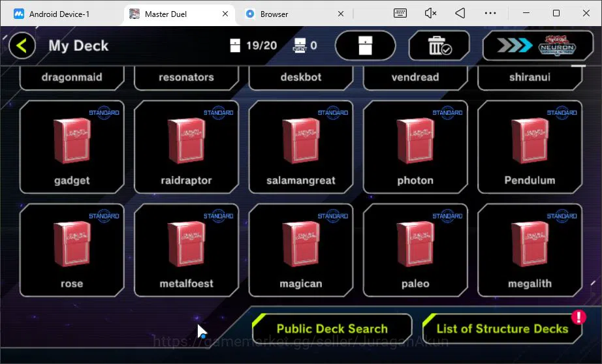This screenshot has width=602, height=364.
Task: Open the gadget deck box
Action: [x=72, y=147]
